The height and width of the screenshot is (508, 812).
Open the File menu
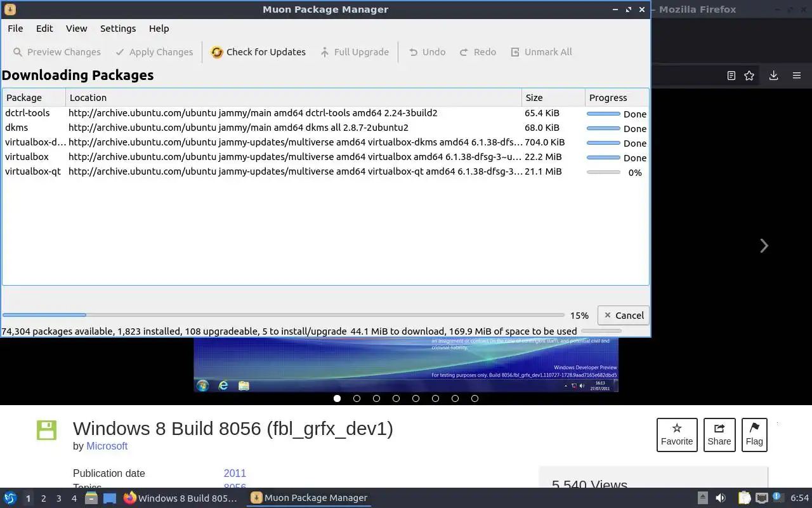(15, 29)
